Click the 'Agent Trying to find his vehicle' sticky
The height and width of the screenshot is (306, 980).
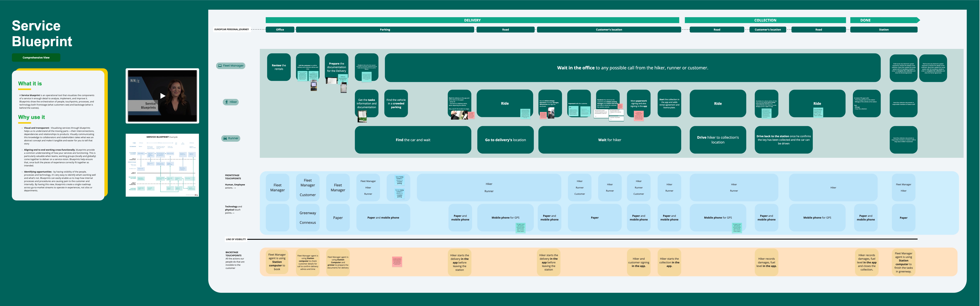tap(399, 180)
